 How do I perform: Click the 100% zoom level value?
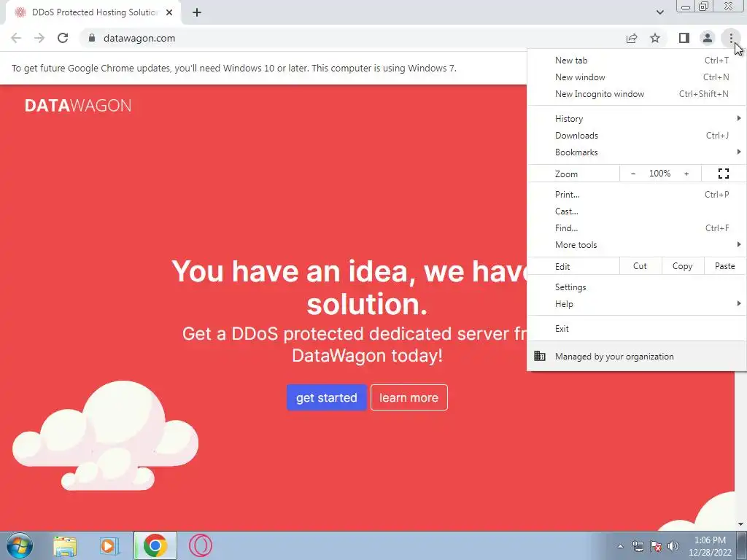(659, 174)
